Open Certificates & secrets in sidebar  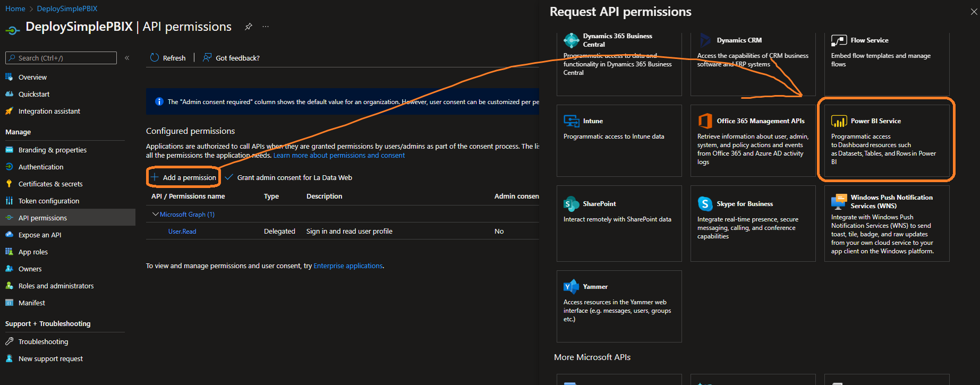[x=50, y=184]
